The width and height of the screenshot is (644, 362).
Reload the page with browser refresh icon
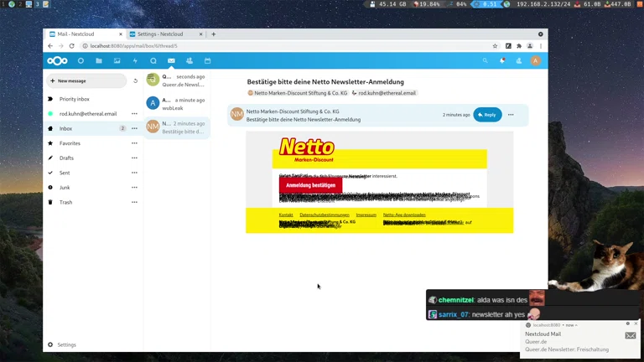(x=71, y=46)
